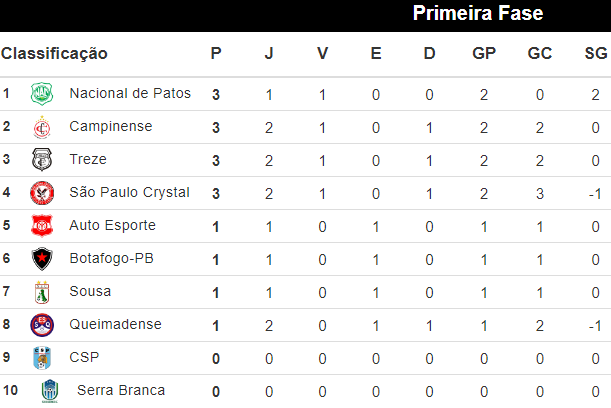Viewport: 611px width, 408px height.
Task: Click the São Paulo Crystal crest
Action: coord(41,193)
